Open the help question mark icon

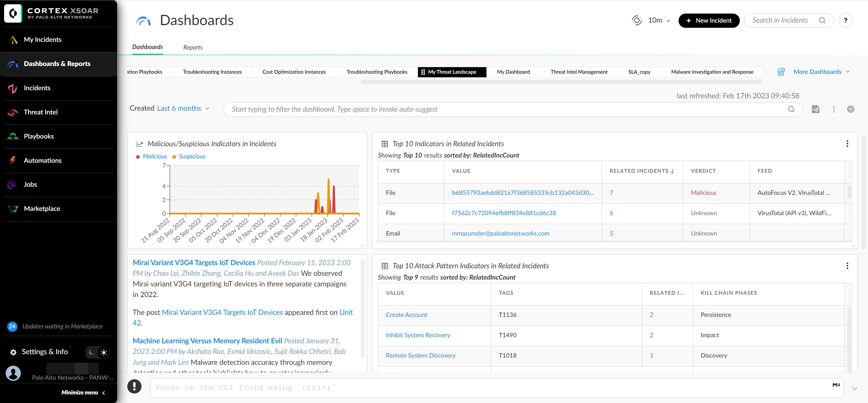coord(845,20)
